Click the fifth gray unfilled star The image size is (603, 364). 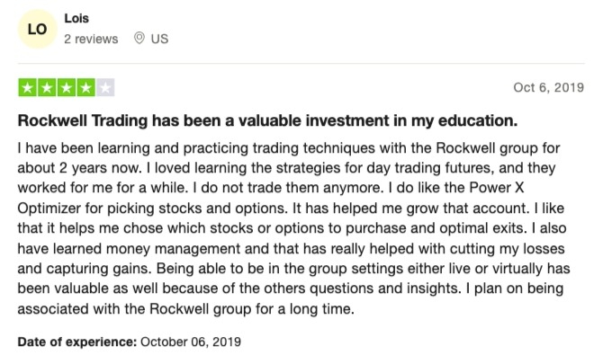105,88
